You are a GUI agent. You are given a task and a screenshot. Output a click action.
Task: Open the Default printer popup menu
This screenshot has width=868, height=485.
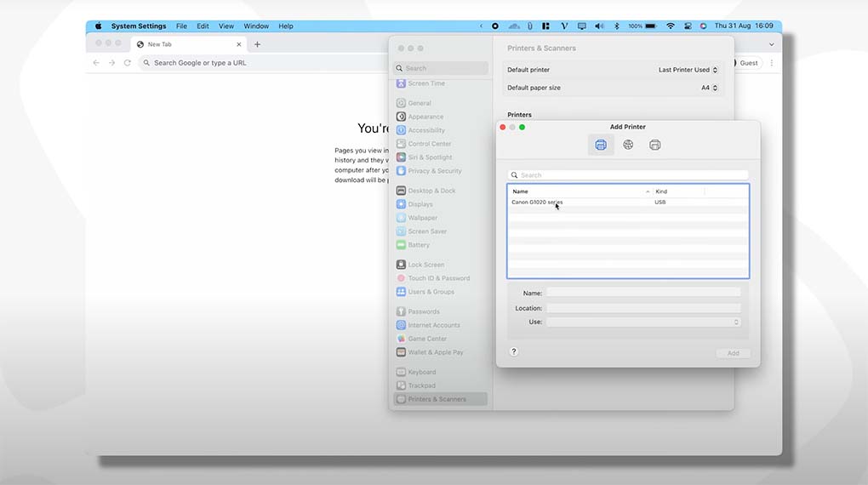(688, 70)
